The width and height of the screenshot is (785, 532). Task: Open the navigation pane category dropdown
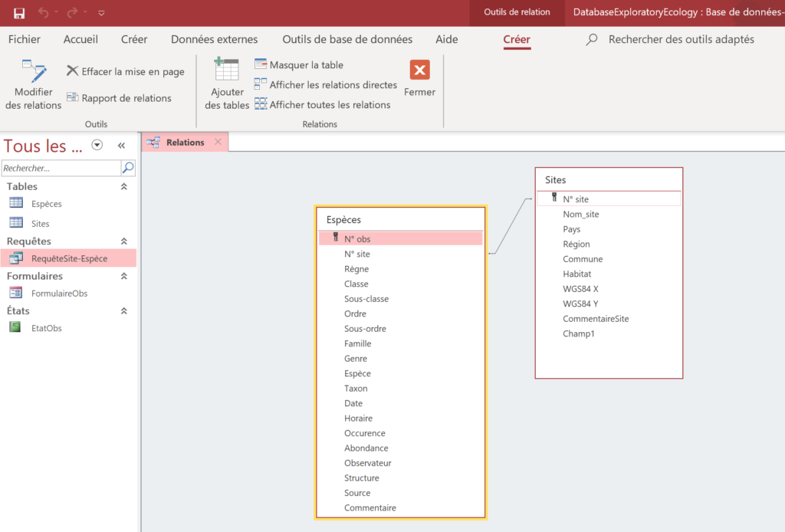point(97,145)
